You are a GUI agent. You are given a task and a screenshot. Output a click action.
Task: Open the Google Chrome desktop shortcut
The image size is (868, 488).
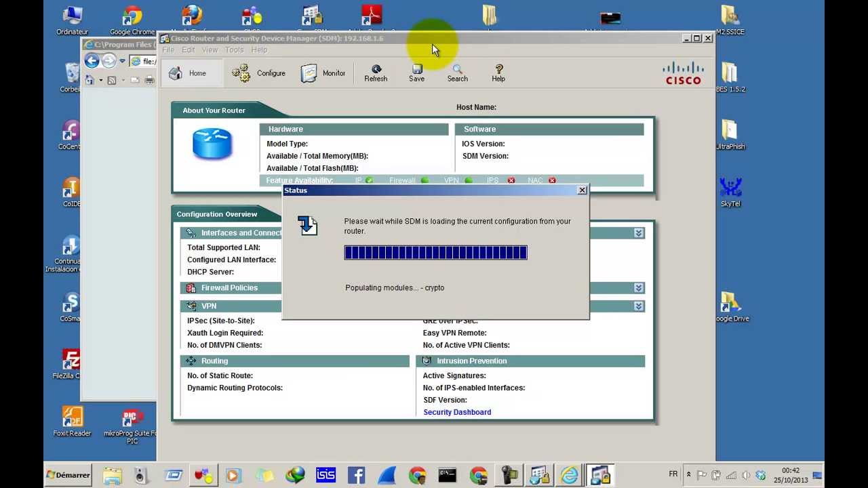pos(132,20)
